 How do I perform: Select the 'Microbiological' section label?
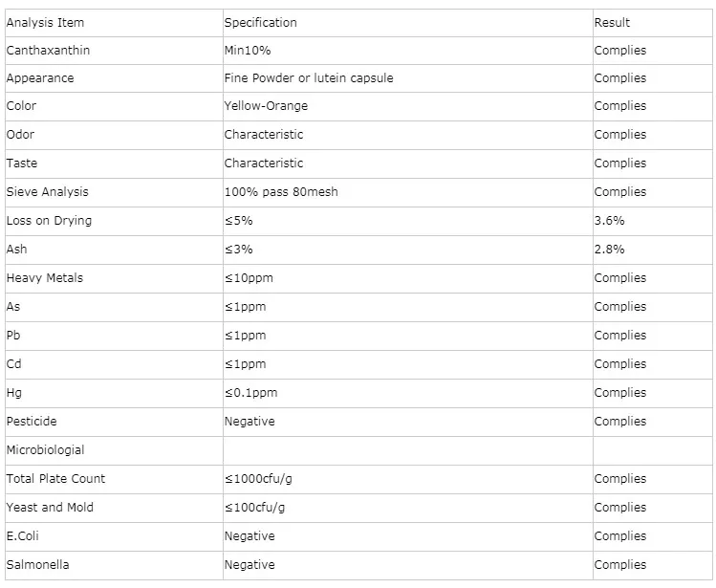pos(45,450)
